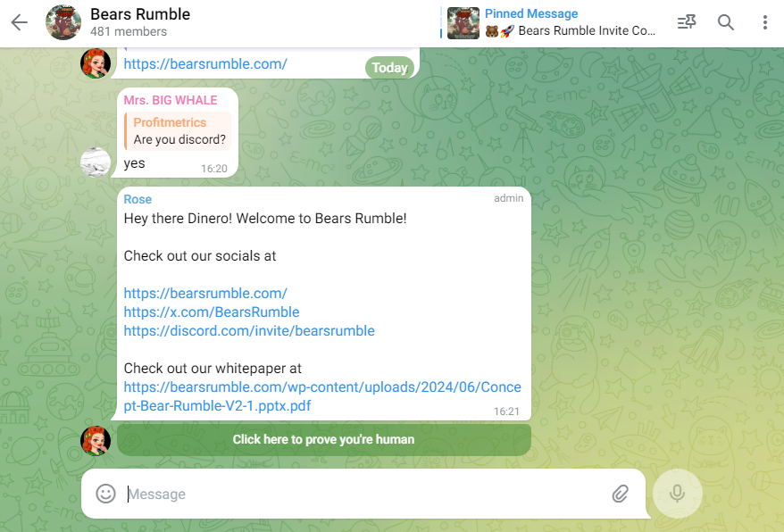Image resolution: width=784 pixels, height=532 pixels.
Task: Open the discord.com/invite/bearsrumble link
Action: [249, 330]
